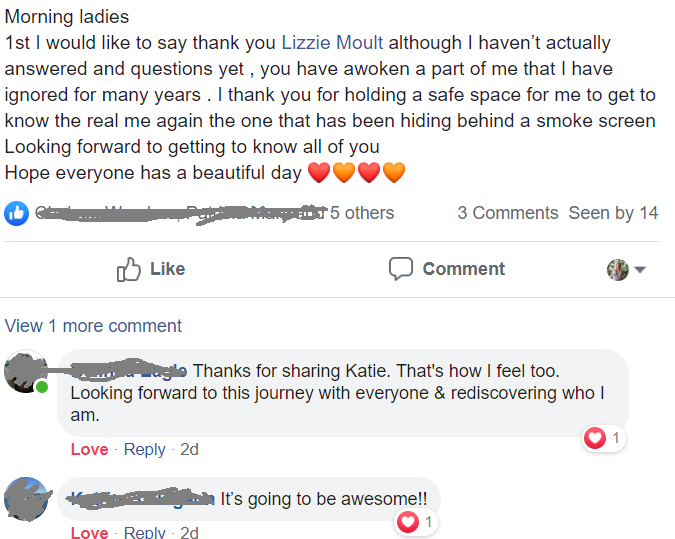Open avatar of 'Thanks for sharing Katie' commenter

tap(27, 372)
